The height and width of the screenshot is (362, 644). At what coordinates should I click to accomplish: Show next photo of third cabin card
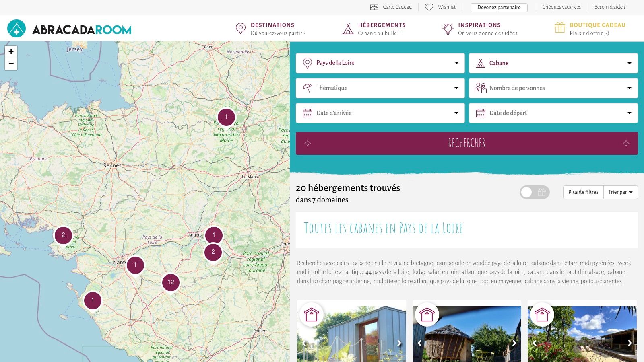[630, 343]
